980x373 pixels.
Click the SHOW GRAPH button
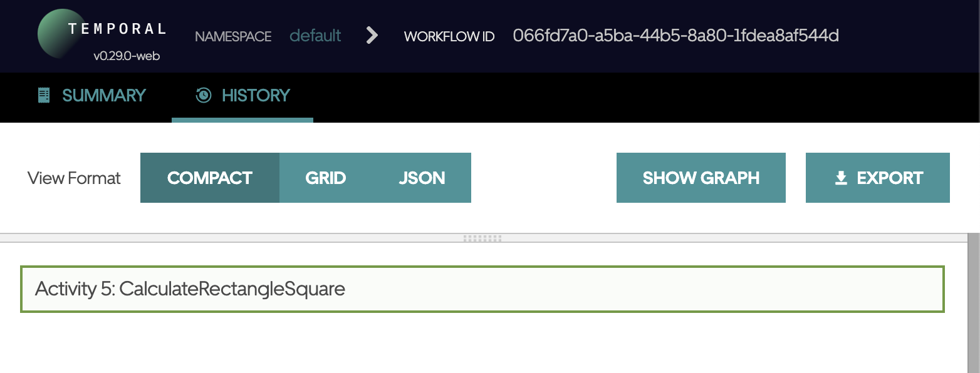tap(701, 178)
